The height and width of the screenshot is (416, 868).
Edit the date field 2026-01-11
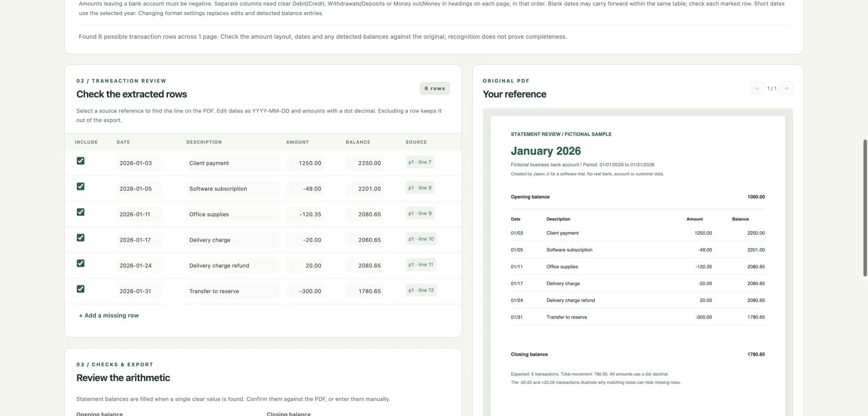click(x=139, y=215)
